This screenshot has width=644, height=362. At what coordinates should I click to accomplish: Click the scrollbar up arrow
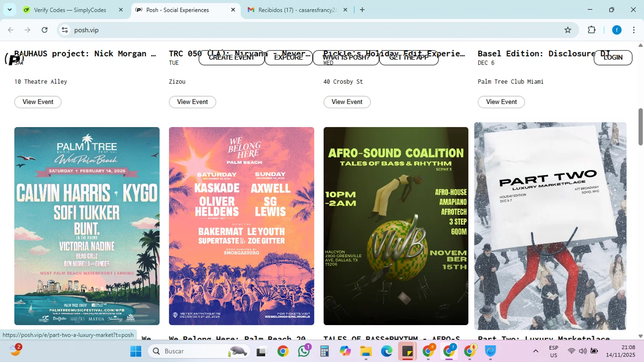(641, 45)
